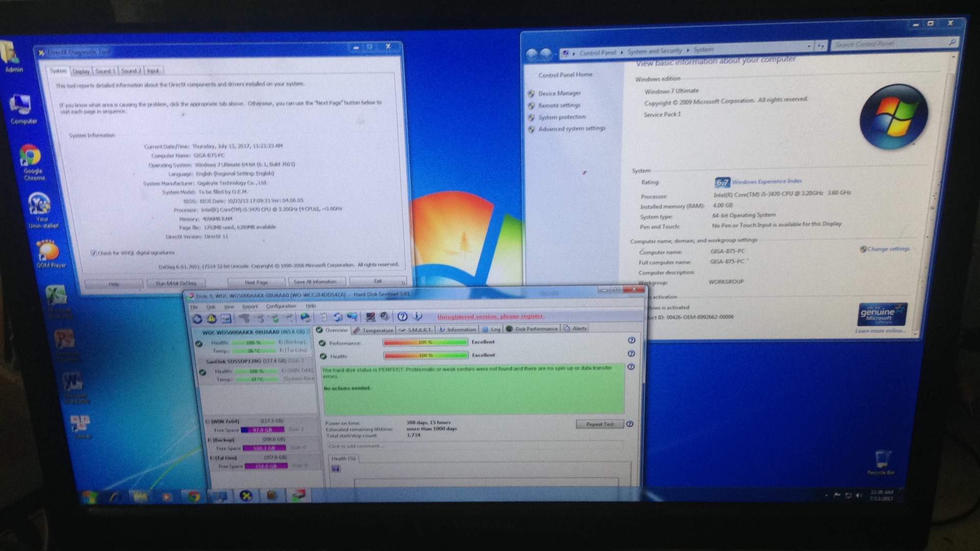Open Device Manager link

tap(559, 93)
